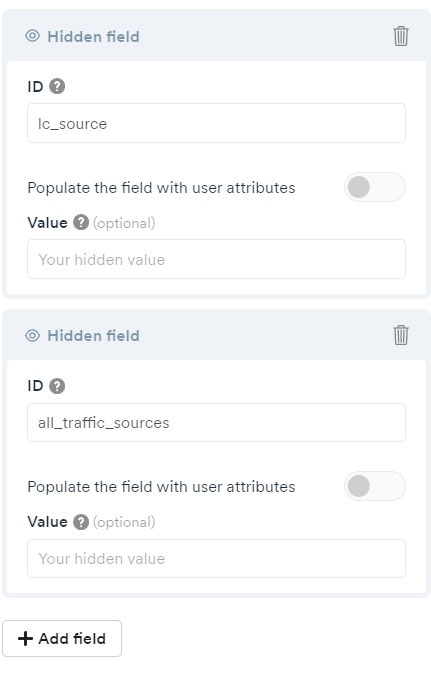Screen dimensions: 431x678
Task: Focus the second 'Your hidden value' input
Action: tap(216, 558)
